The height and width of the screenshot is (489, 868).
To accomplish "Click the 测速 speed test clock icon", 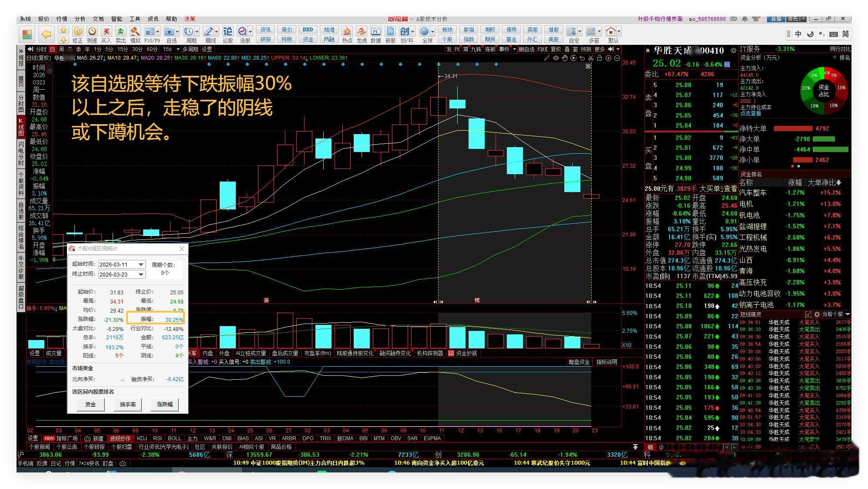I will 92,32.
